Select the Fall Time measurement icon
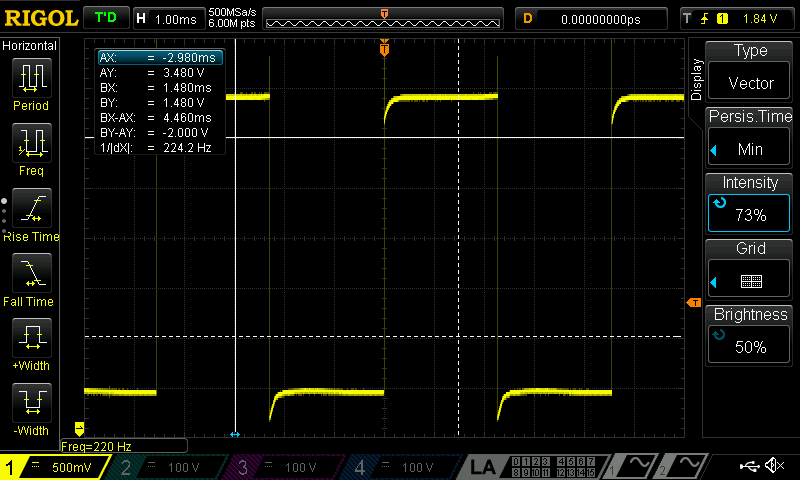Screen dimensions: 800x480 tap(32, 273)
